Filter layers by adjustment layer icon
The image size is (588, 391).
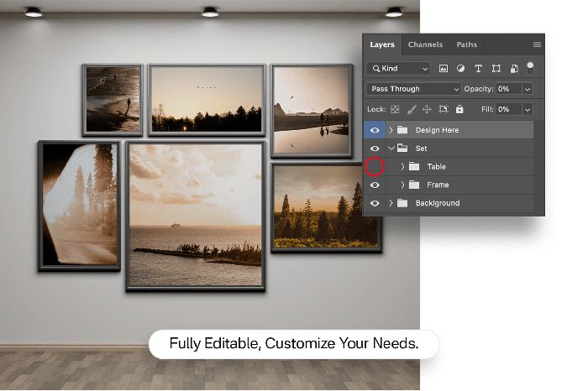pyautogui.click(x=460, y=69)
